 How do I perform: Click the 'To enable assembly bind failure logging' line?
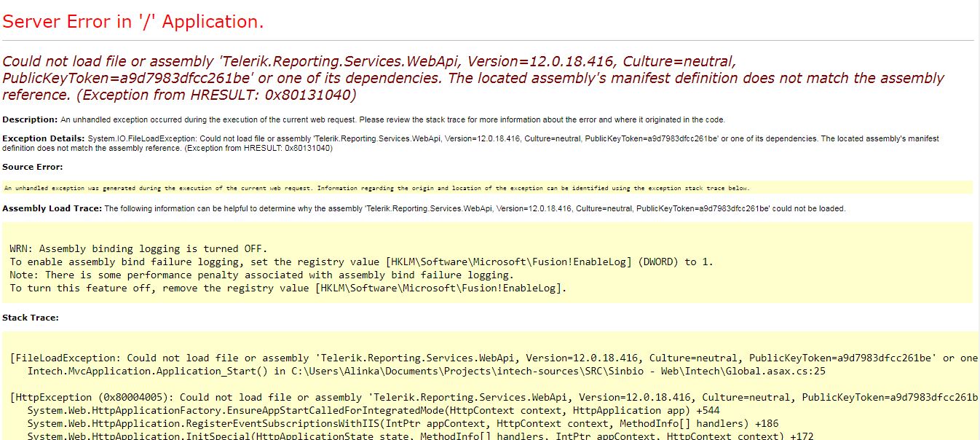click(361, 262)
